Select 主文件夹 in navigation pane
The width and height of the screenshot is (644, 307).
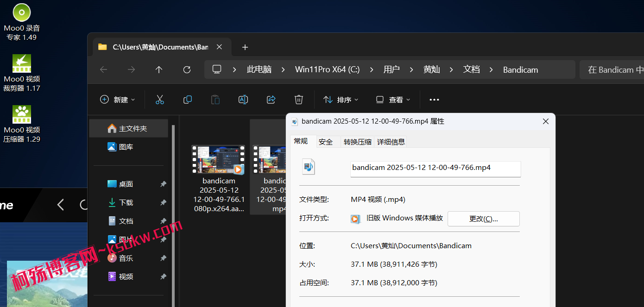128,128
